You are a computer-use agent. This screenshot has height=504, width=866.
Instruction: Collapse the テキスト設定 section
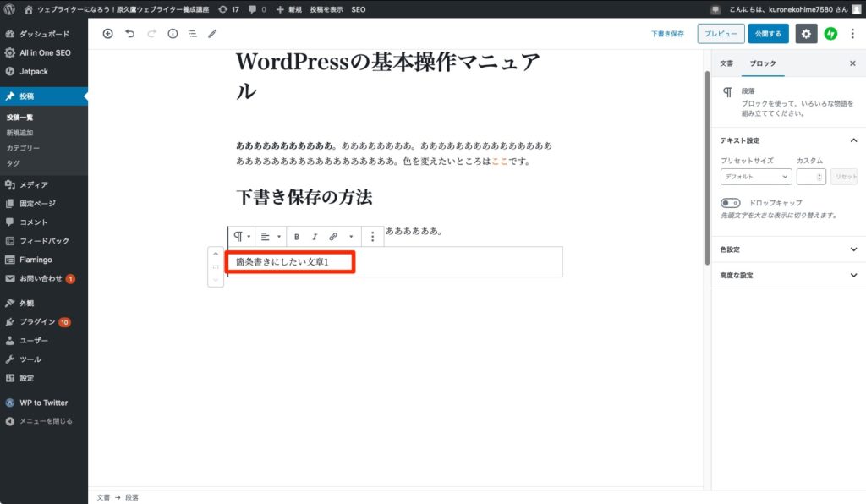point(788,140)
